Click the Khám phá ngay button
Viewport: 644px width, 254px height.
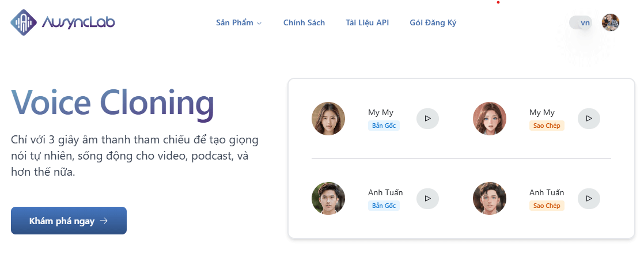click(69, 221)
